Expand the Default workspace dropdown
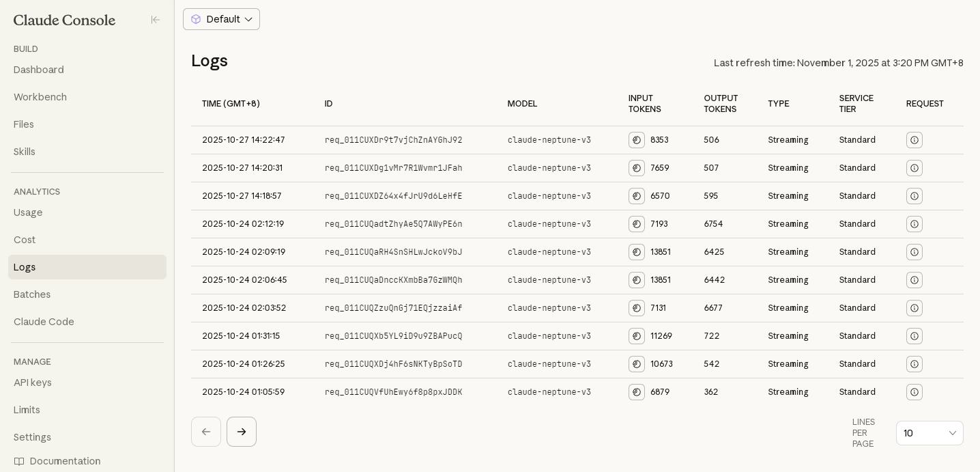980x472 pixels. pyautogui.click(x=221, y=19)
